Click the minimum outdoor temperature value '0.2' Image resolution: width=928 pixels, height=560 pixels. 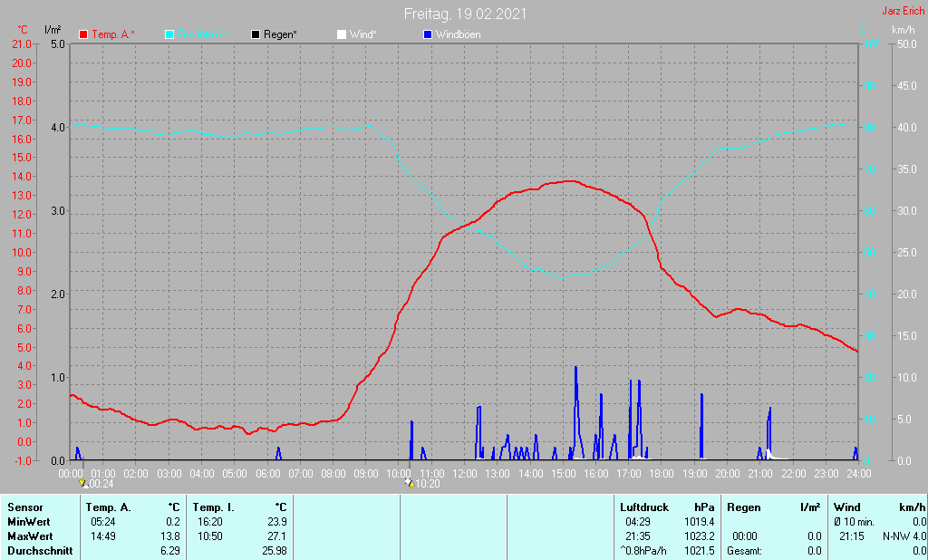[173, 522]
